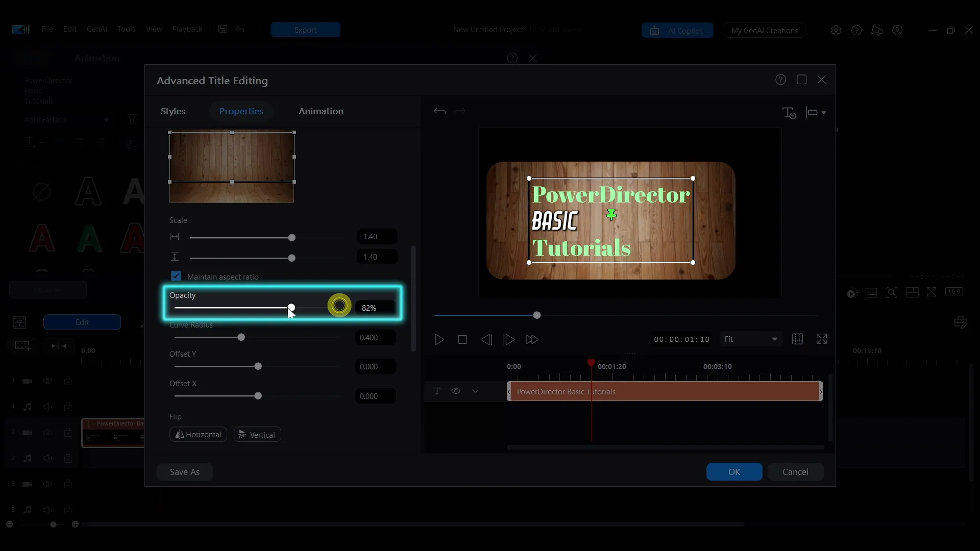Flip the backdrop with Horizontal button
The image size is (980, 551).
[x=198, y=434]
